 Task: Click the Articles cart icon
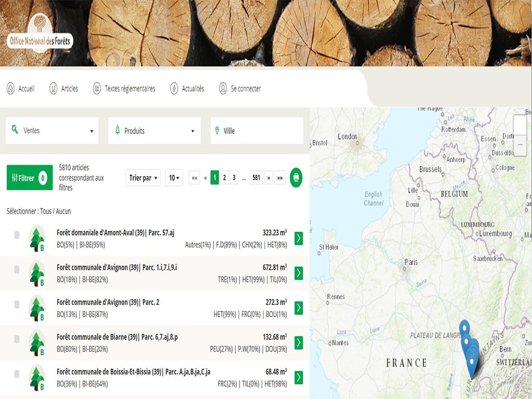(54, 88)
